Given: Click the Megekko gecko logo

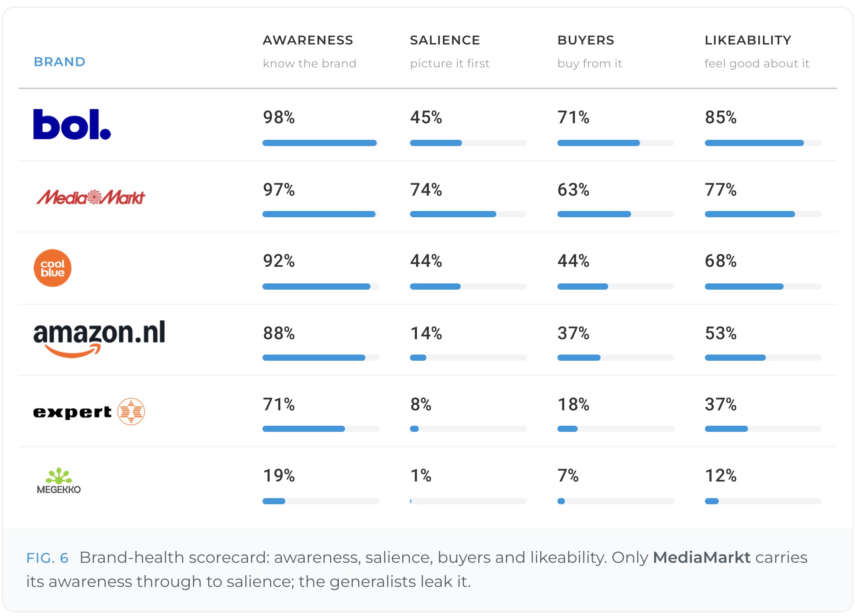Looking at the screenshot, I should click(x=59, y=481).
